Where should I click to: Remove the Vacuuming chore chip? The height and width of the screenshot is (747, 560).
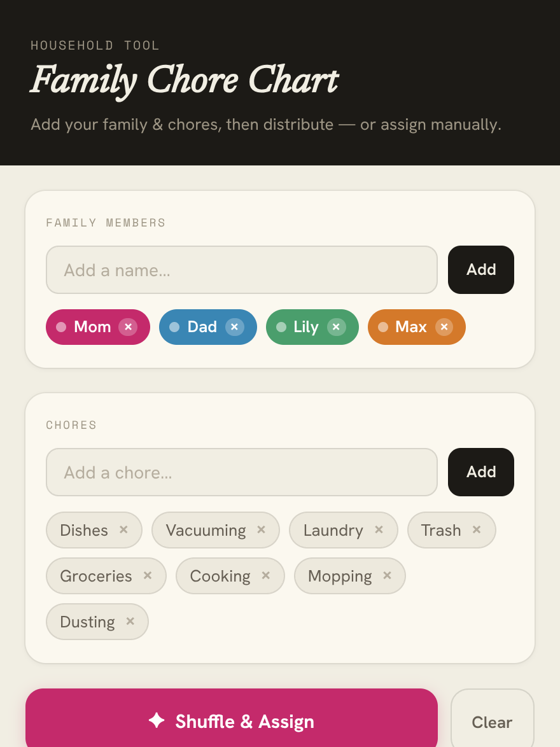click(261, 530)
